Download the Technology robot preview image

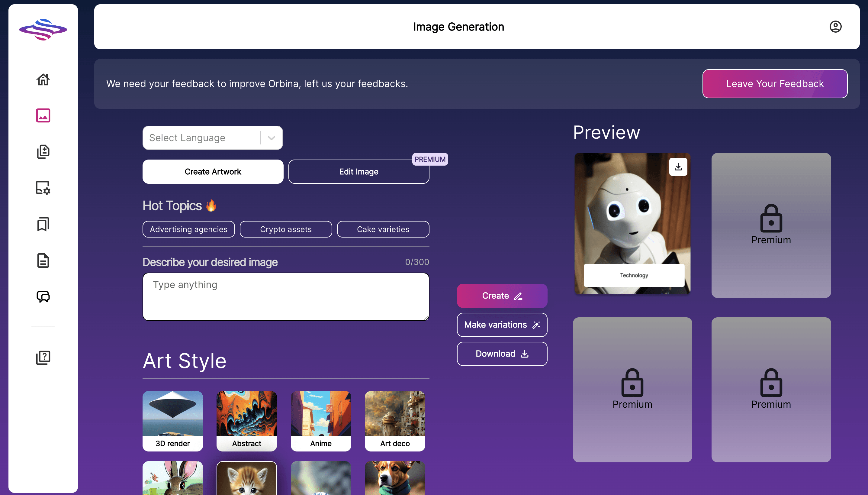click(x=678, y=167)
